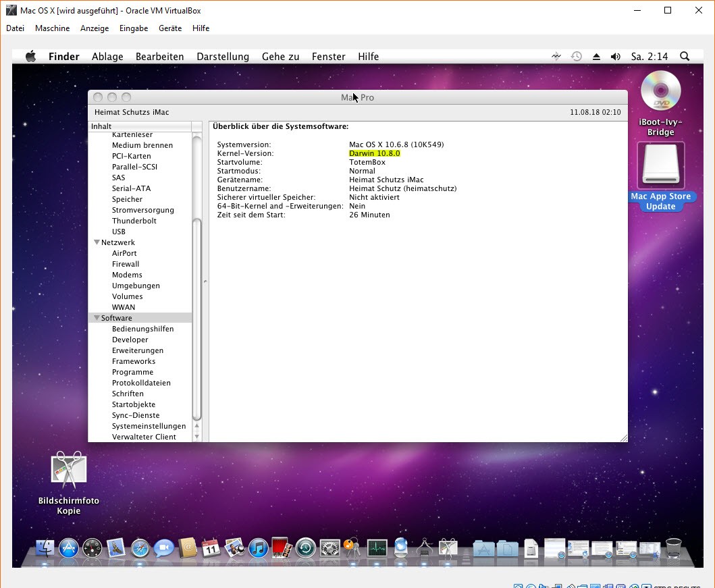Open the Time Machine dock icon
Image resolution: width=715 pixels, height=588 pixels.
coord(305,547)
